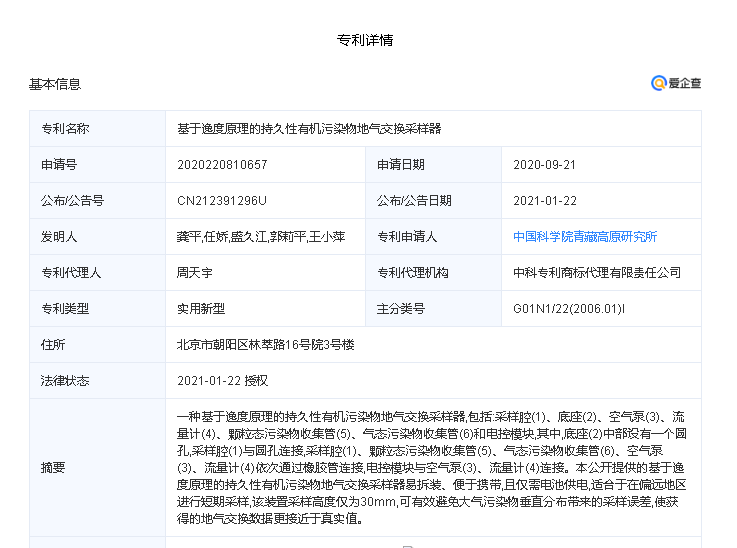Select publication number CN212391296U
Screen dimensions: 737x548
pyautogui.click(x=222, y=201)
